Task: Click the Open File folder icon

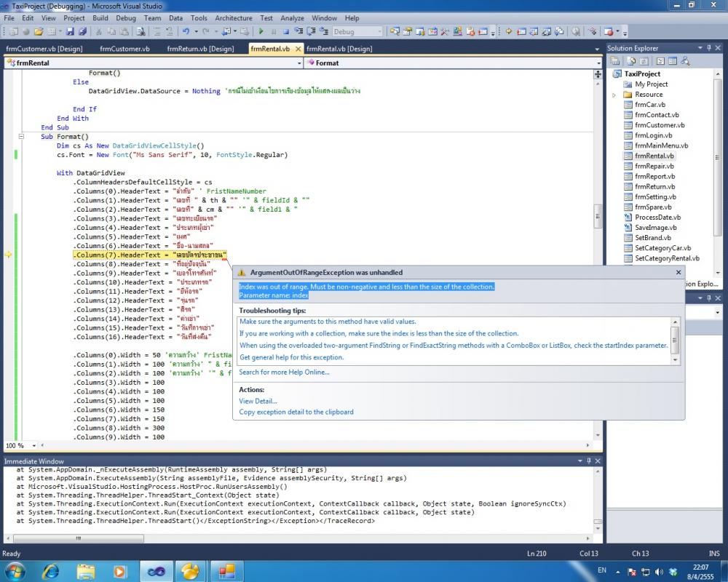Action: [39, 31]
